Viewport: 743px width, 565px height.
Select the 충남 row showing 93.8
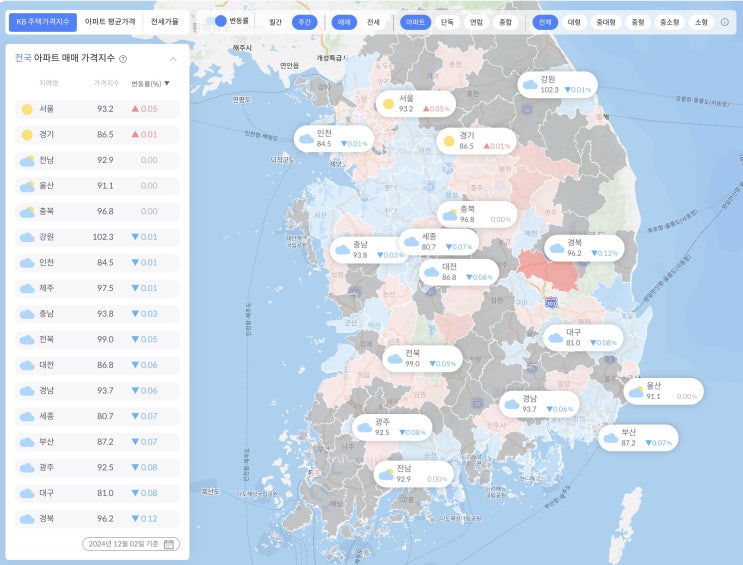pyautogui.click(x=98, y=314)
